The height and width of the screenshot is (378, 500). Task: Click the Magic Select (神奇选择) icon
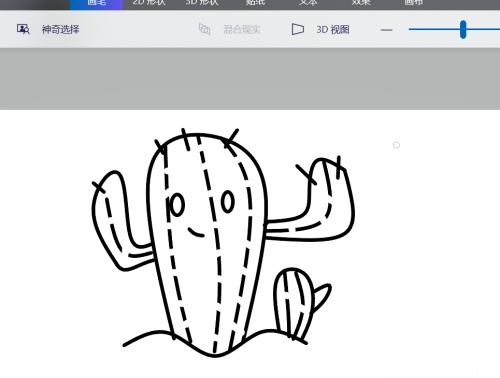pyautogui.click(x=23, y=29)
